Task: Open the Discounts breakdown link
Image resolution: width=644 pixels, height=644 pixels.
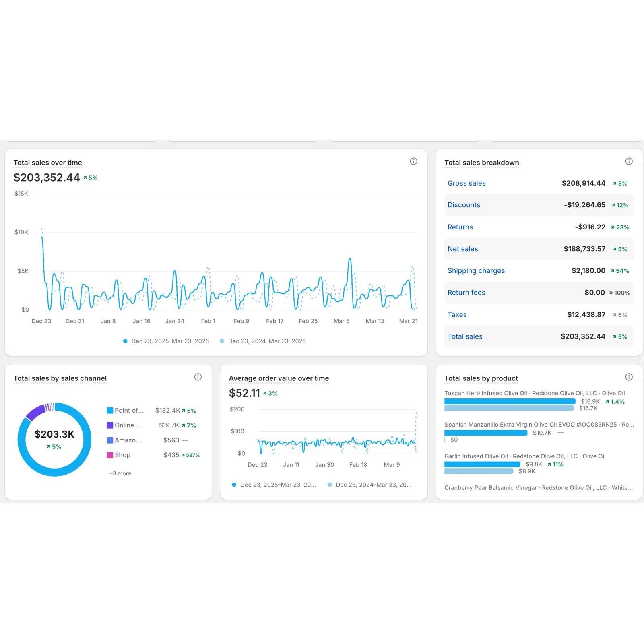Action: pyautogui.click(x=464, y=205)
